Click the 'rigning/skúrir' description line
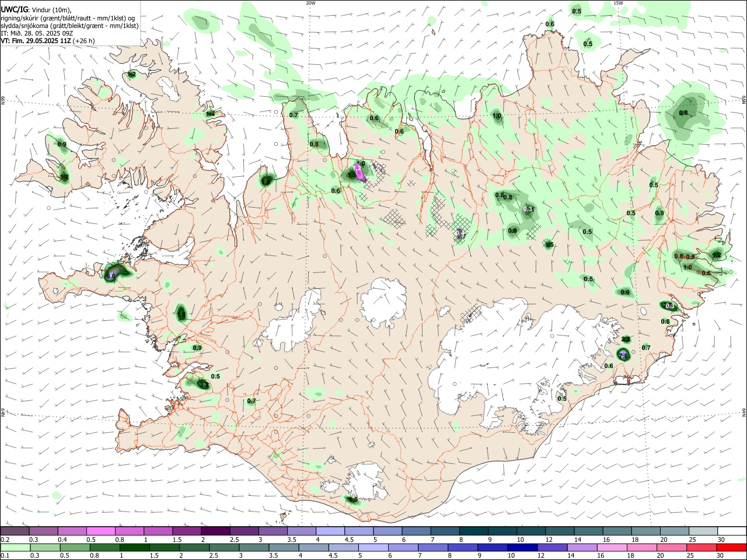747x560 pixels. [68, 17]
